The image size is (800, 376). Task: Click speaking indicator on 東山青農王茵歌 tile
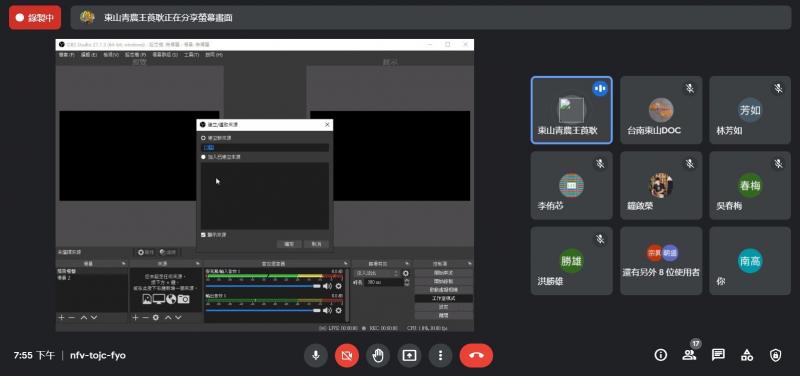point(600,89)
